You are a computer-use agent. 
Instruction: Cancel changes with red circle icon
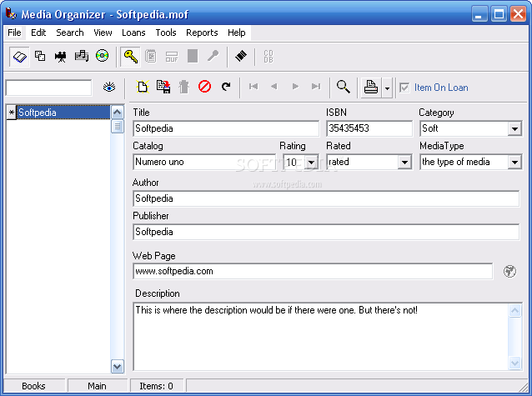[204, 87]
